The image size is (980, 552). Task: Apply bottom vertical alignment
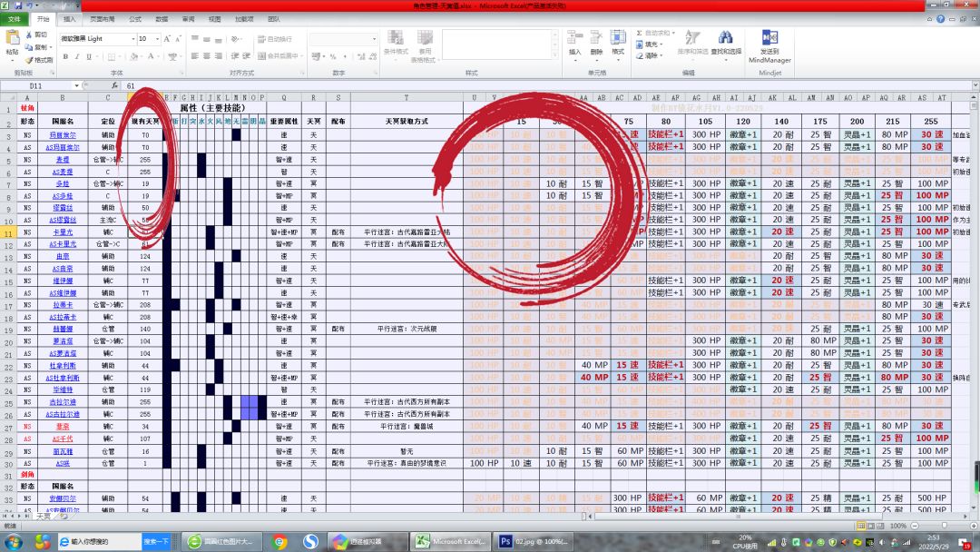click(218, 39)
